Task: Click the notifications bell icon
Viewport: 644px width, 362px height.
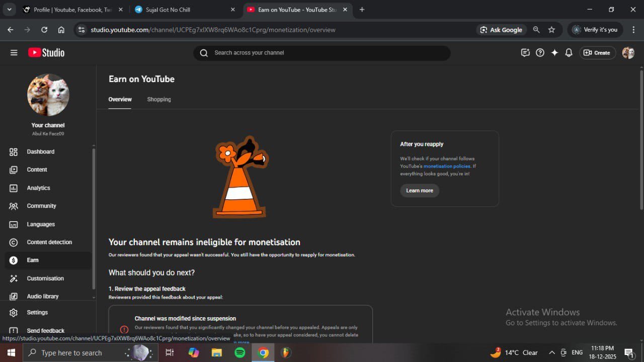Action: (569, 53)
